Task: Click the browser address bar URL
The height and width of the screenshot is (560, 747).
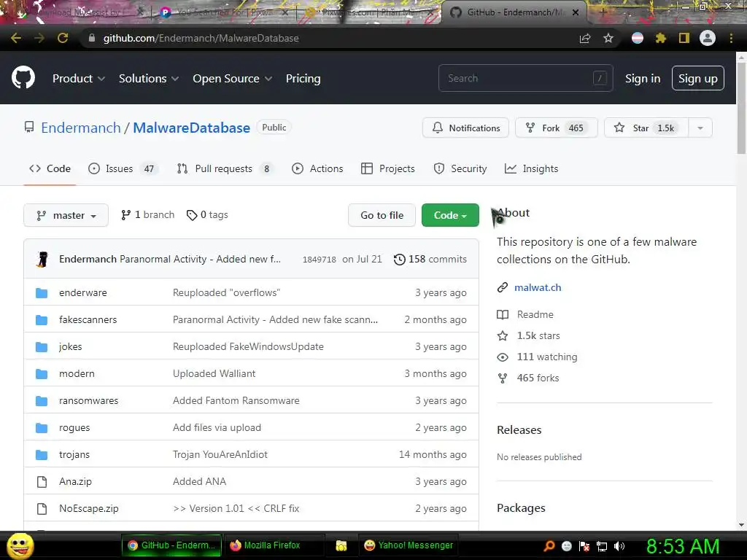Action: [x=201, y=38]
